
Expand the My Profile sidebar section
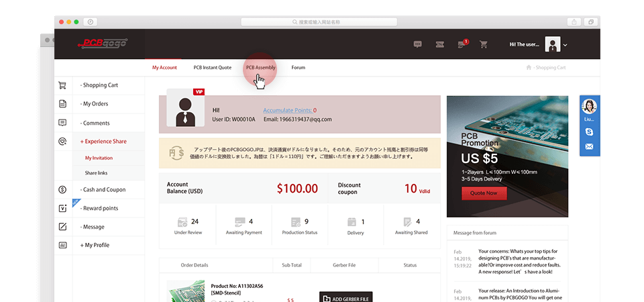point(95,245)
